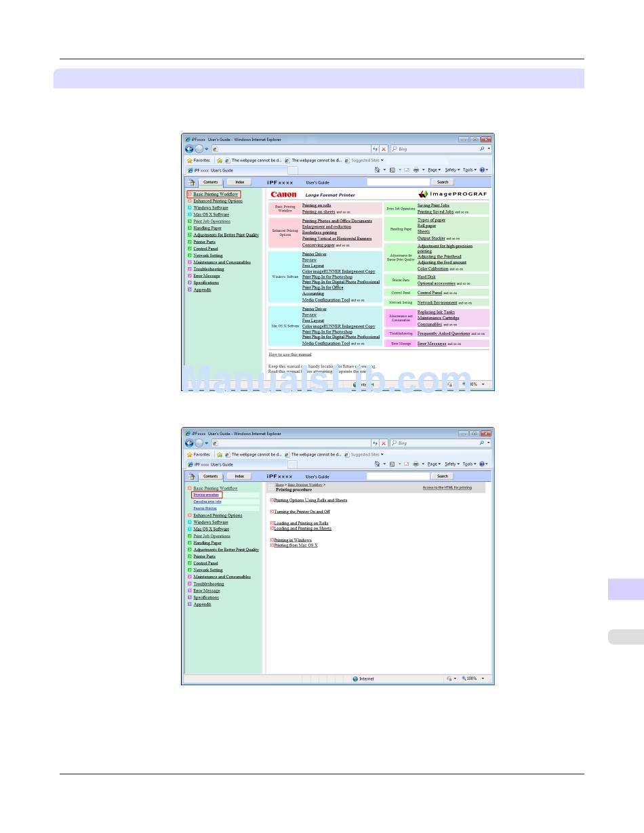Click the Back arrow in the upper browser window
Screen dimensions: 644x833
coord(190,148)
